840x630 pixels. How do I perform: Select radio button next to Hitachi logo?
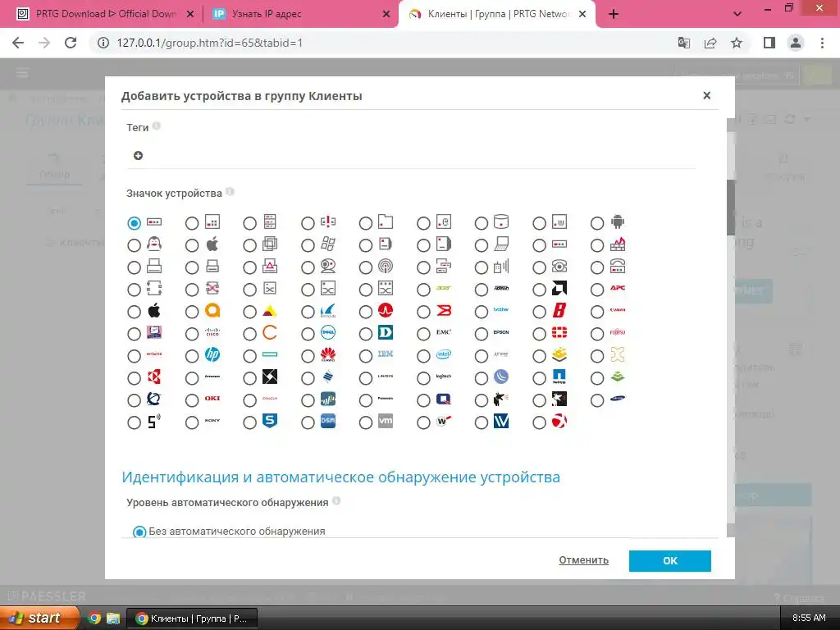(134, 356)
